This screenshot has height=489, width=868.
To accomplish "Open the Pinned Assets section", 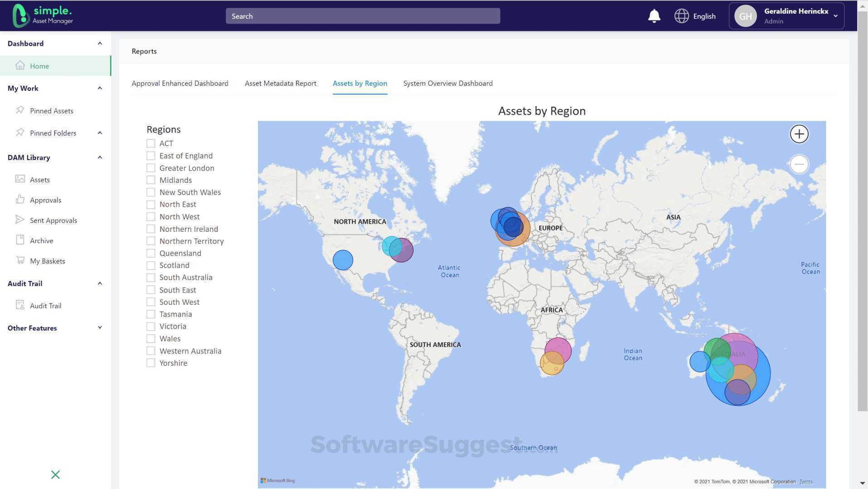I will click(51, 110).
